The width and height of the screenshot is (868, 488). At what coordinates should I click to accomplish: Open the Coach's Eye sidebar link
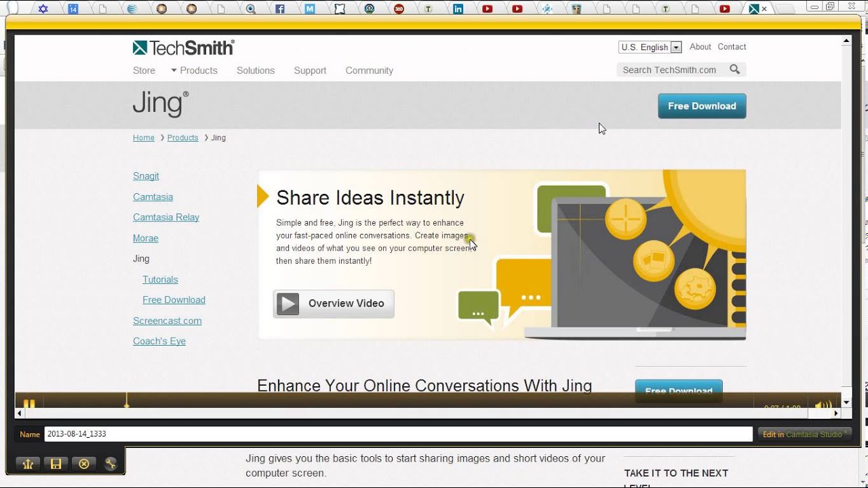pos(159,341)
